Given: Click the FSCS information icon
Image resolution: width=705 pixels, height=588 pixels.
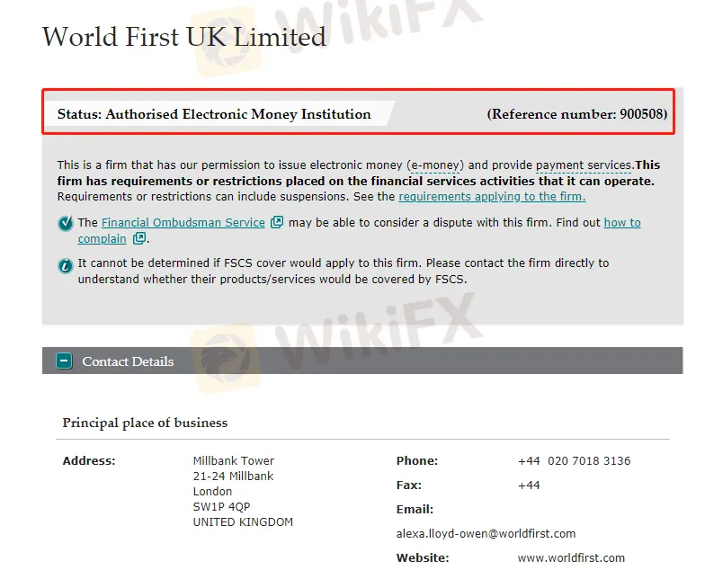Looking at the screenshot, I should (66, 265).
